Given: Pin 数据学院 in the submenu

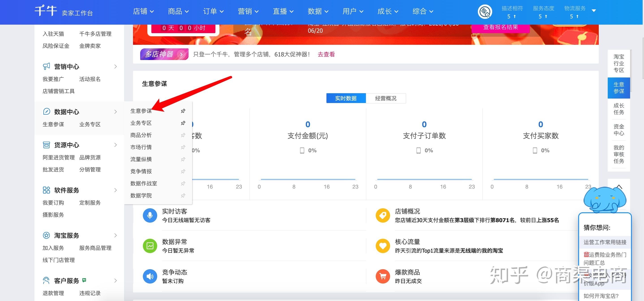Looking at the screenshot, I should 183,196.
